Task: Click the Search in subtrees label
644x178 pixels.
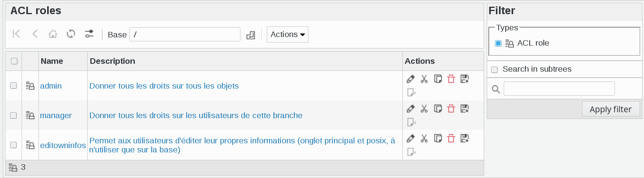Action: (x=537, y=69)
